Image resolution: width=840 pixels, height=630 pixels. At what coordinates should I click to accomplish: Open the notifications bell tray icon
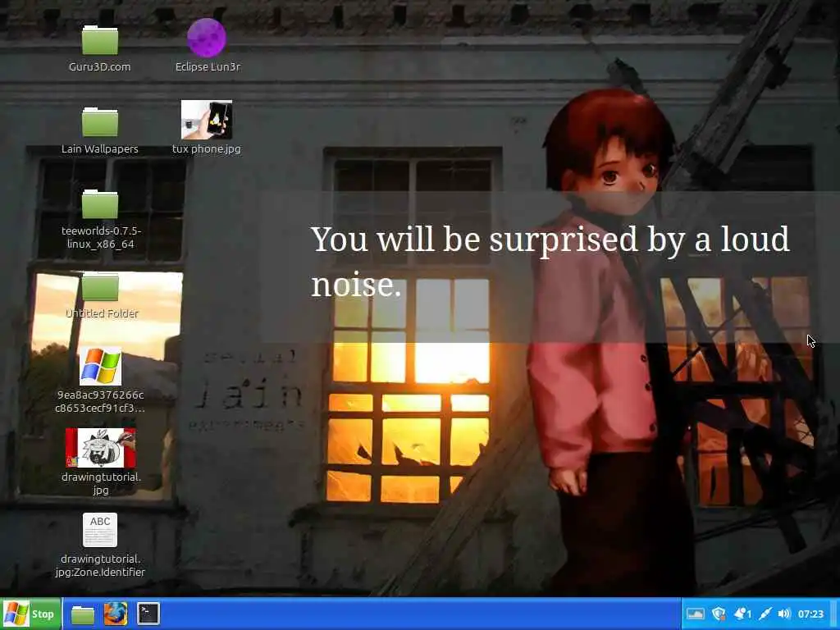pos(742,614)
